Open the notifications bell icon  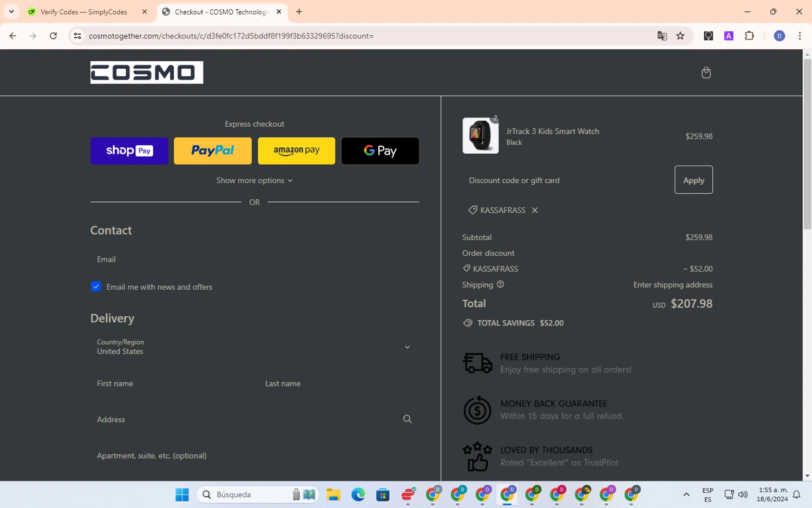coord(796,494)
